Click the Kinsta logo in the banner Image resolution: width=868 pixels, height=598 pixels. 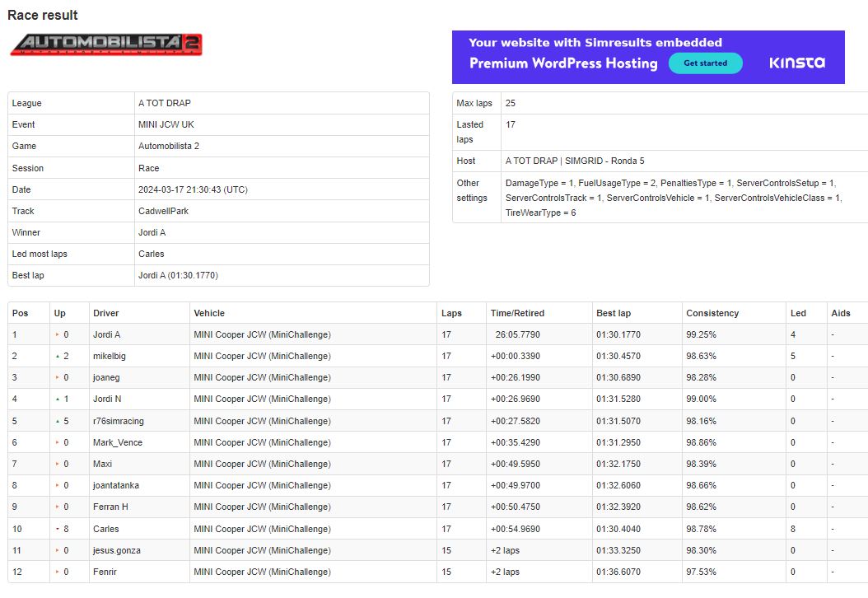pyautogui.click(x=797, y=63)
